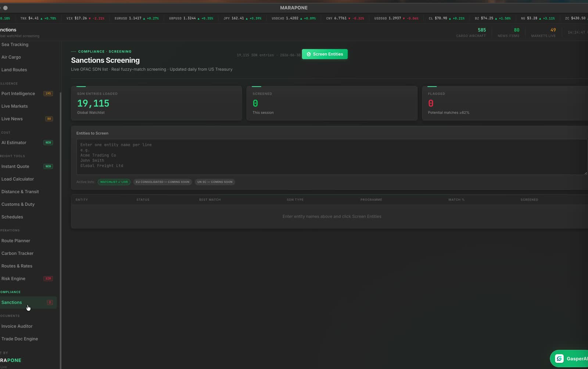588x369 pixels.
Task: Open the Invoice Auditor link
Action: point(17,326)
